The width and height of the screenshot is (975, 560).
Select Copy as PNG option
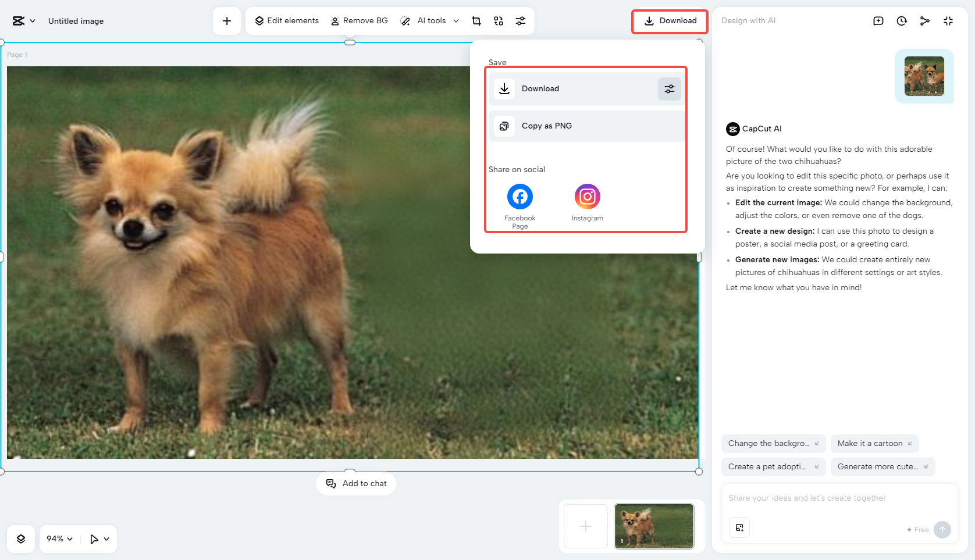click(547, 126)
